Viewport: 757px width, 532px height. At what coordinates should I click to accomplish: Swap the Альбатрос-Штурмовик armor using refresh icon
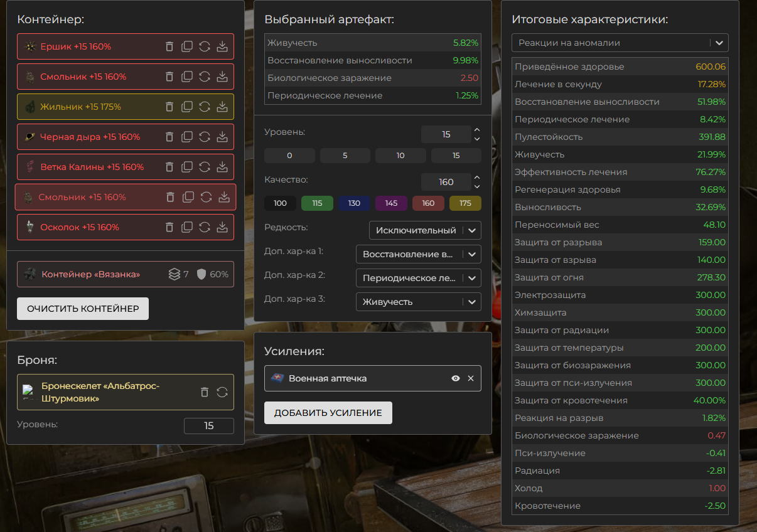point(222,392)
